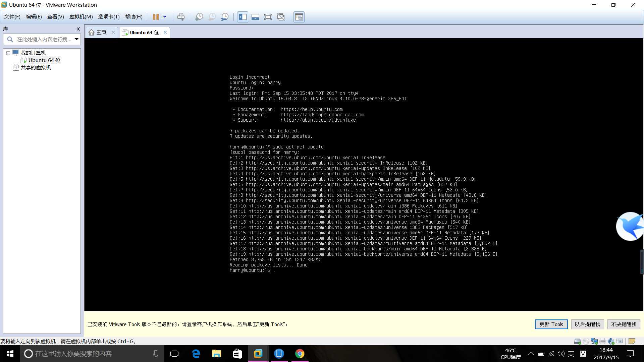Open the library search filter dropdown
644x362 pixels.
(77, 39)
